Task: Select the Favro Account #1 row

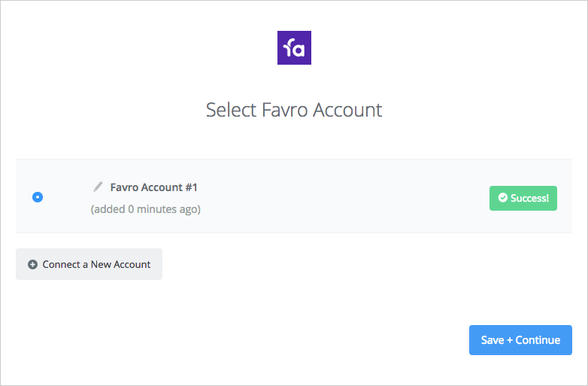Action: 294,196
